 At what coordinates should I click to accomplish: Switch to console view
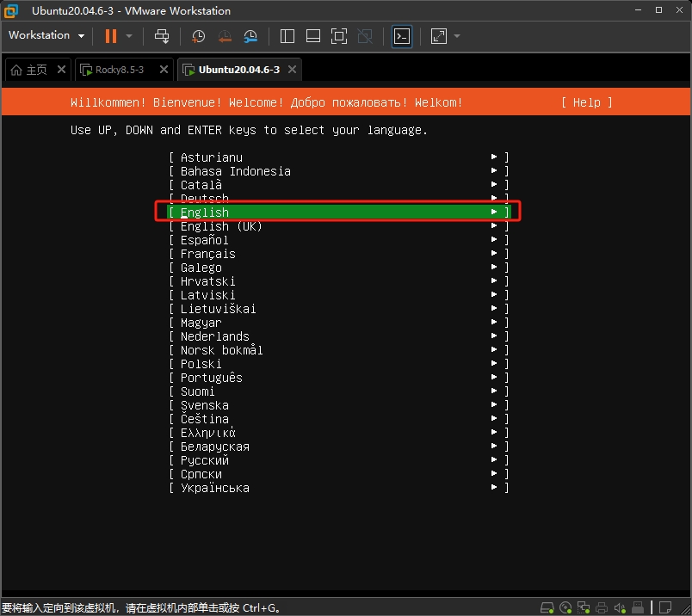click(402, 36)
